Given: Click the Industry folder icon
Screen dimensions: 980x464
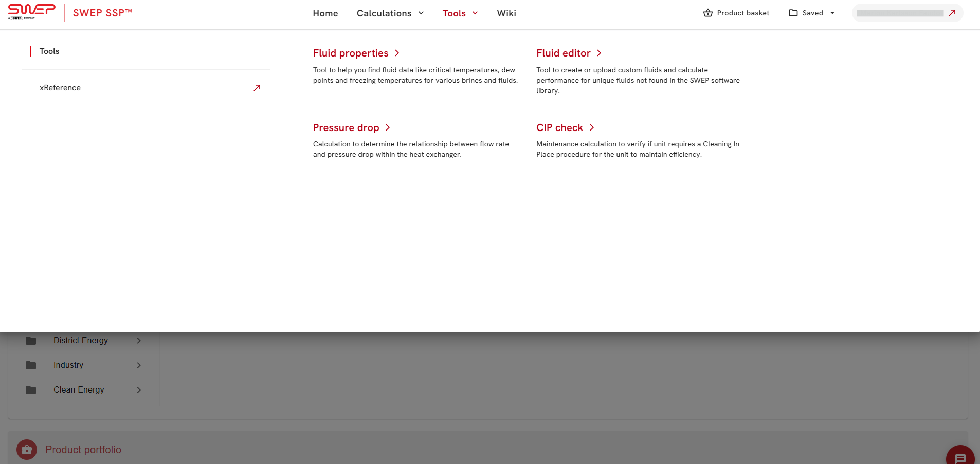Looking at the screenshot, I should point(31,365).
